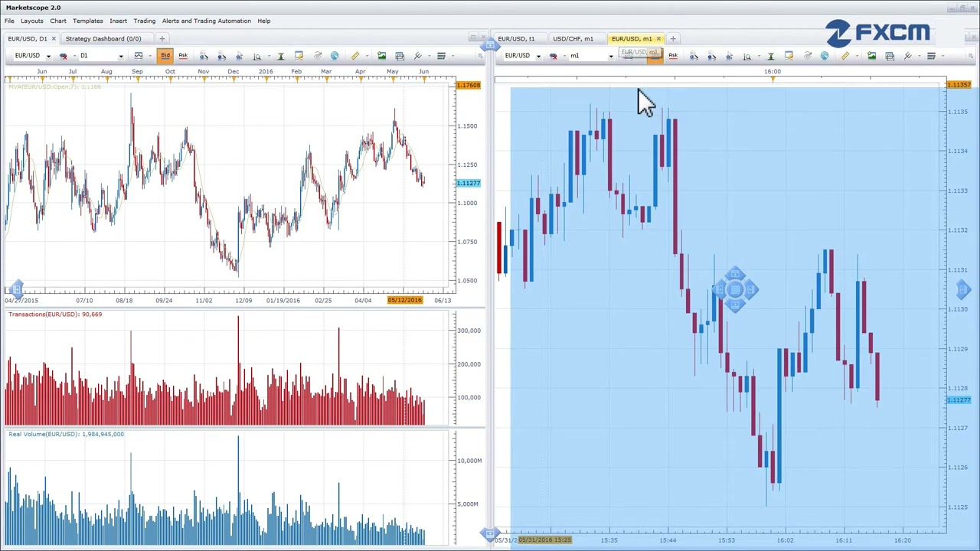
Task: Click the 1.11277 current price label, left chart
Action: (468, 183)
